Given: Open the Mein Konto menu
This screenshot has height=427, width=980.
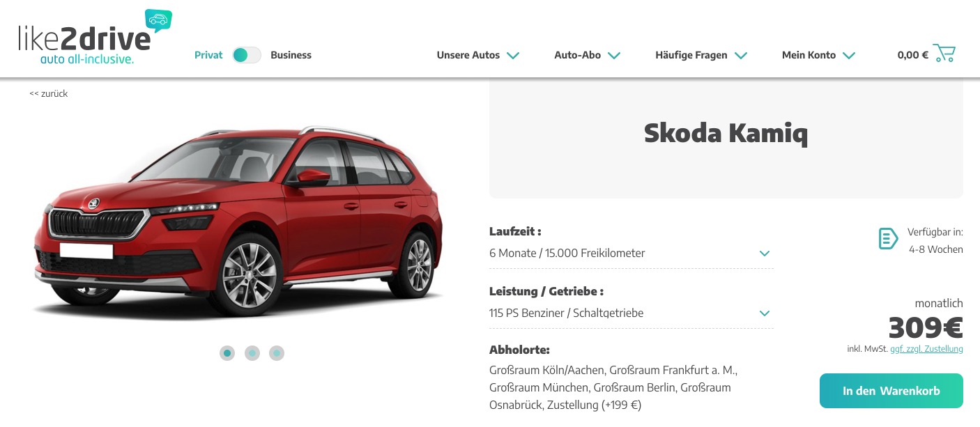Looking at the screenshot, I should pos(818,55).
